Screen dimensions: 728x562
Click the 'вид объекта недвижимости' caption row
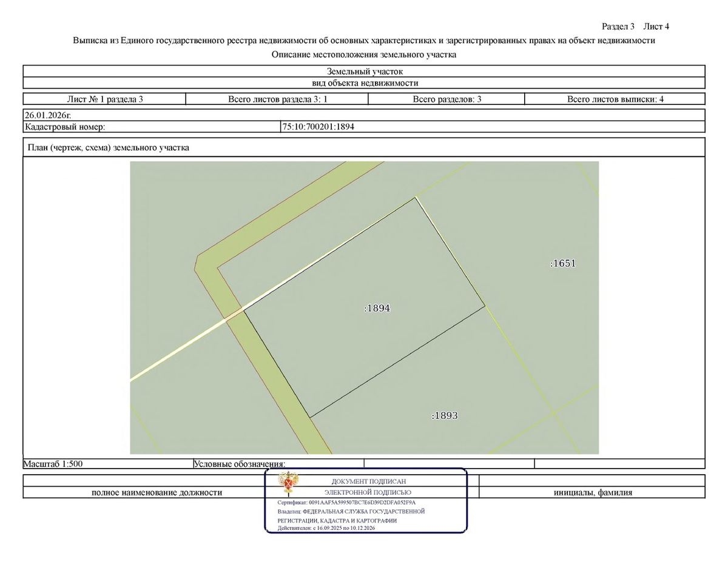coord(364,83)
